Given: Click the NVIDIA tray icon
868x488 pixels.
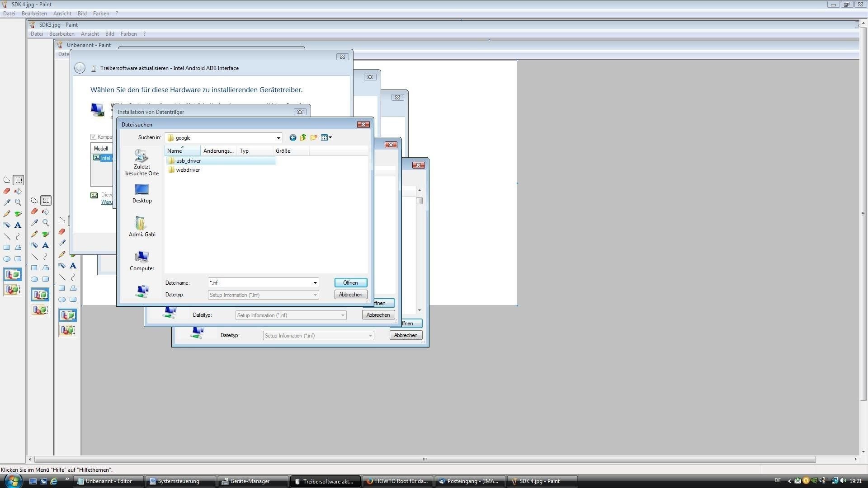Looking at the screenshot, I should [x=814, y=481].
